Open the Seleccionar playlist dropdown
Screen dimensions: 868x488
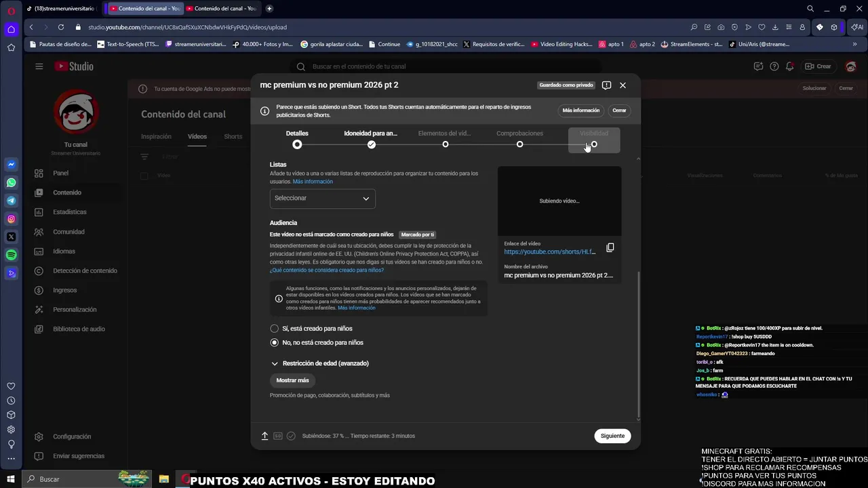[x=322, y=198]
